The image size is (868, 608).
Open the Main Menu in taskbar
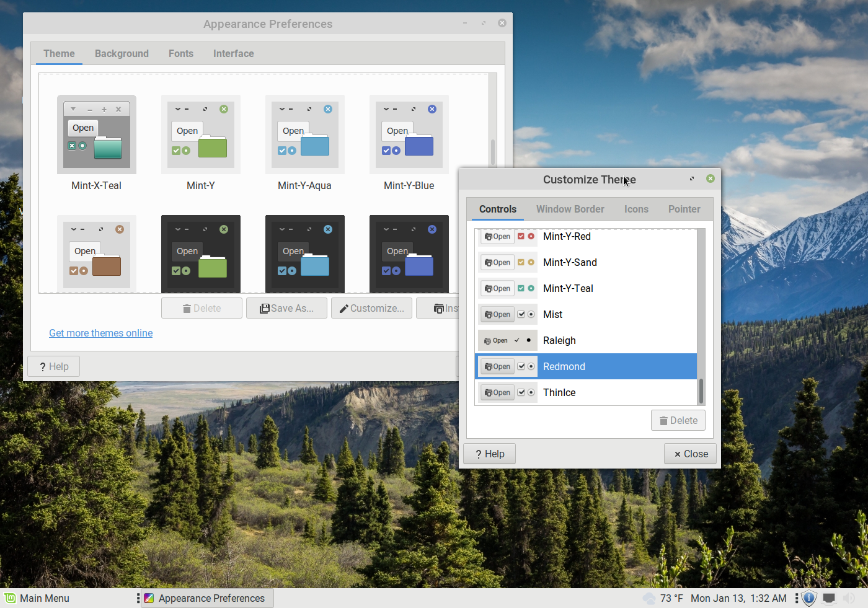point(37,598)
